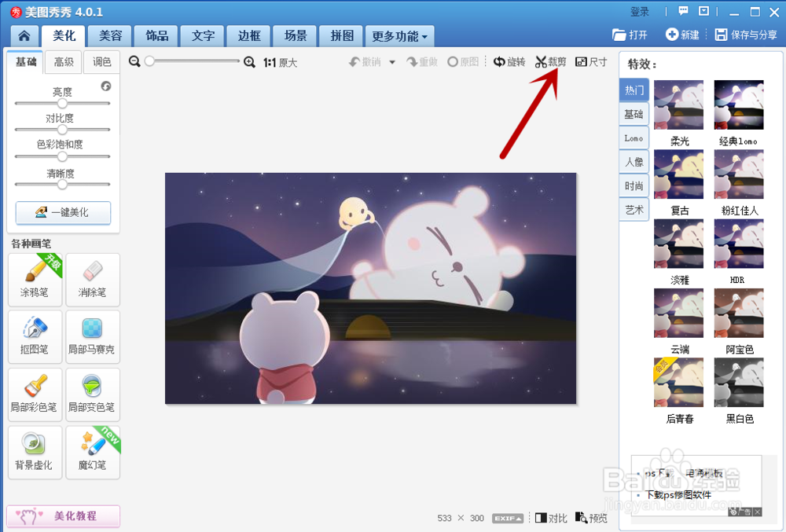The height and width of the screenshot is (532, 786).
Task: Click the zoom level slider handle
Action: coord(149,61)
